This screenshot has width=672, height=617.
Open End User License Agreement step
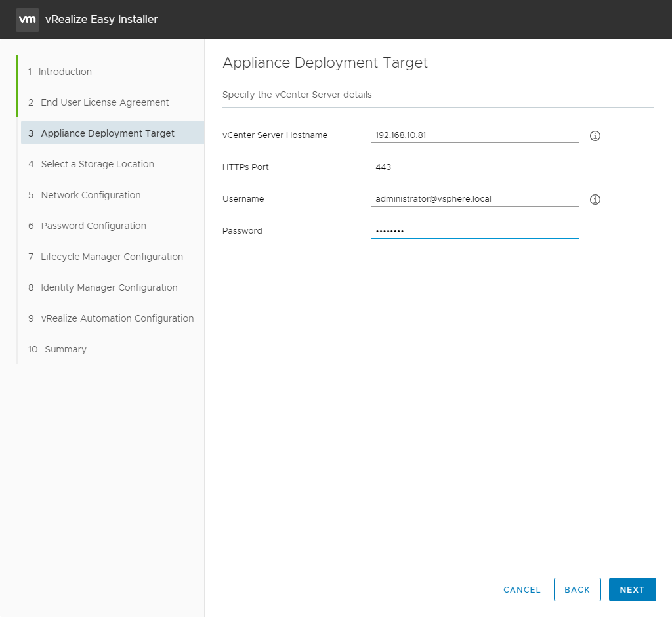click(x=98, y=102)
